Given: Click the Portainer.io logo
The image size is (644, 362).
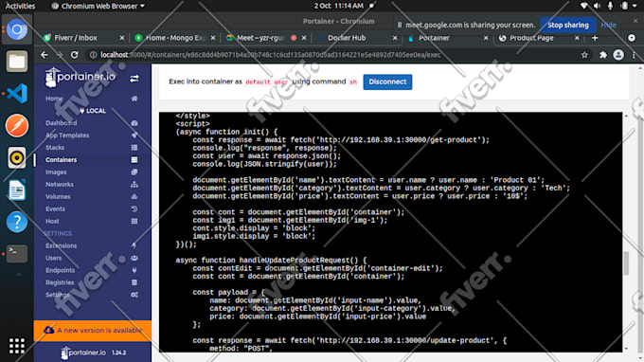Looking at the screenshot, I should [80, 78].
